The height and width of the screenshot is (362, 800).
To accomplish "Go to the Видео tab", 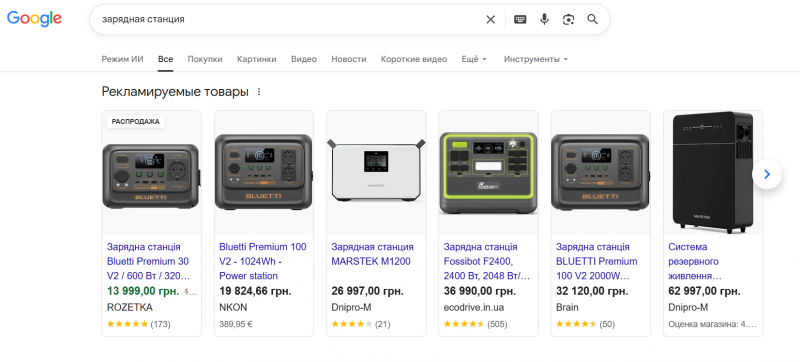I will pos(304,59).
